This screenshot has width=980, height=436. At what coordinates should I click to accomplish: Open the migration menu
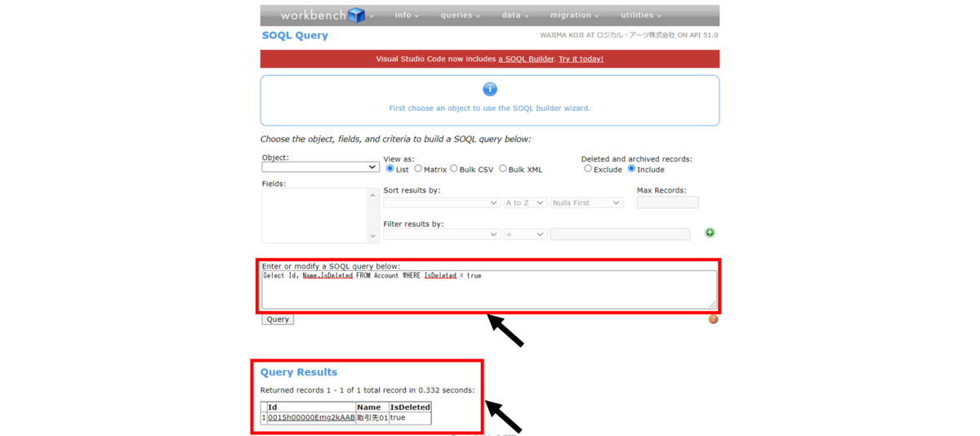point(574,15)
